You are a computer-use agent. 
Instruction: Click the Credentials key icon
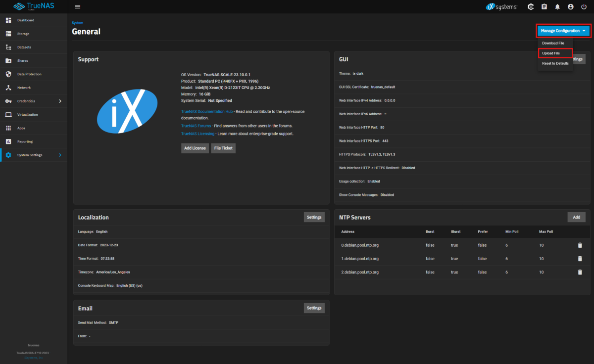click(x=8, y=101)
